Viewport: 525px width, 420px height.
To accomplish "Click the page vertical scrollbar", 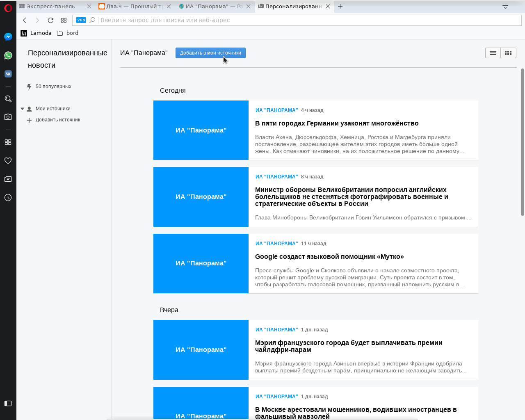I will click(x=523, y=142).
